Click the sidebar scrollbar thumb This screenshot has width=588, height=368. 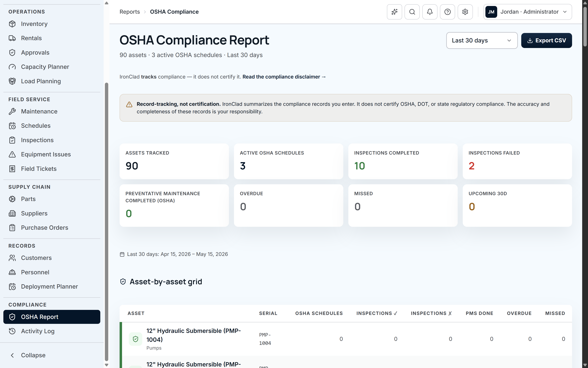[x=106, y=222]
